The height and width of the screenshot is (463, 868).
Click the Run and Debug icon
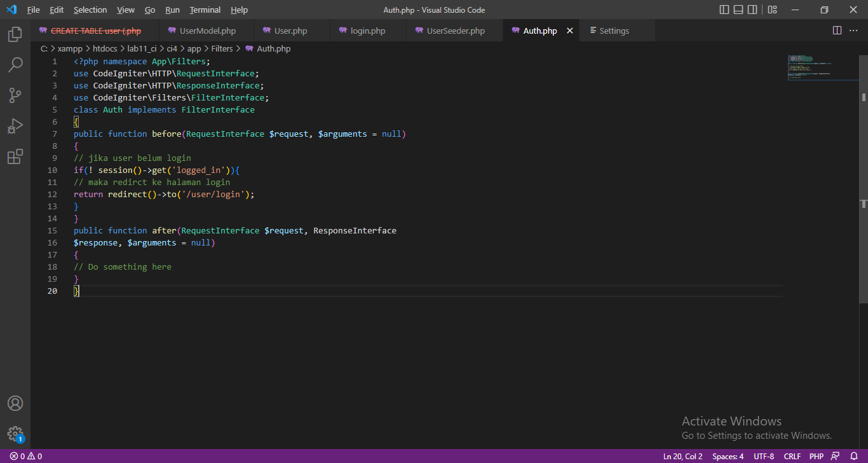(x=15, y=125)
